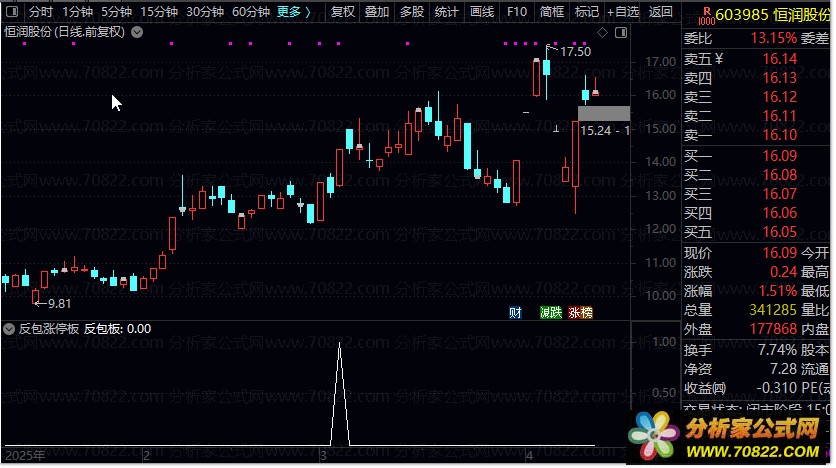Expand the 更多 periods menu

pos(294,11)
